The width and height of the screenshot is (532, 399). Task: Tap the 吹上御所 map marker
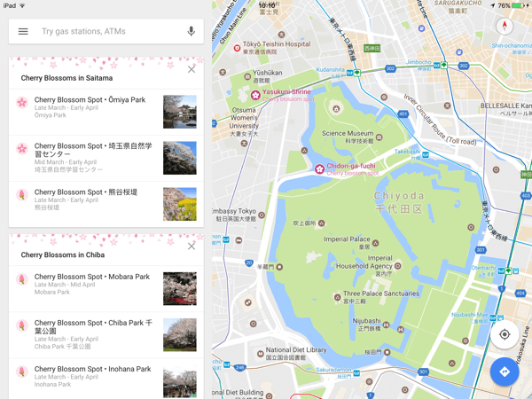[x=321, y=223]
